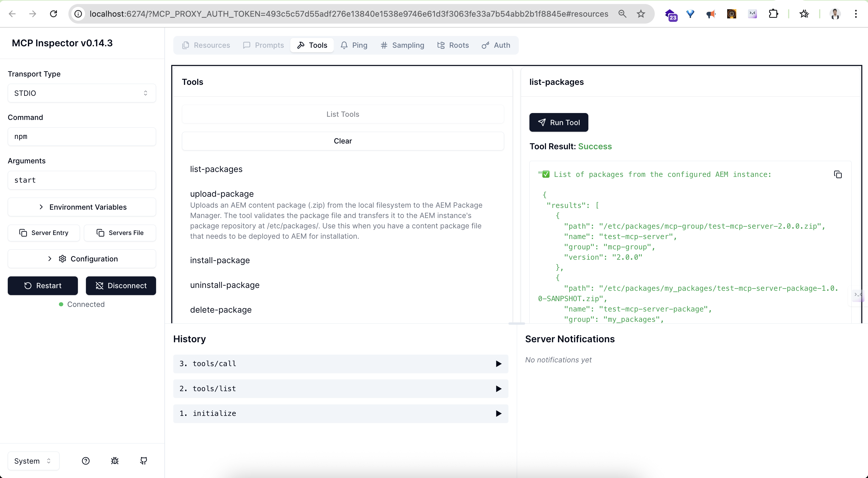The image size is (868, 478).
Task: Open the browser profile avatar
Action: point(835,14)
